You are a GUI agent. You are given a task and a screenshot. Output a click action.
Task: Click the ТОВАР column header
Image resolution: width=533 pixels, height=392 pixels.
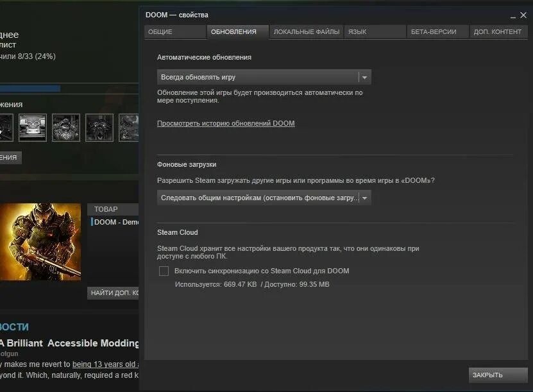[x=113, y=209]
